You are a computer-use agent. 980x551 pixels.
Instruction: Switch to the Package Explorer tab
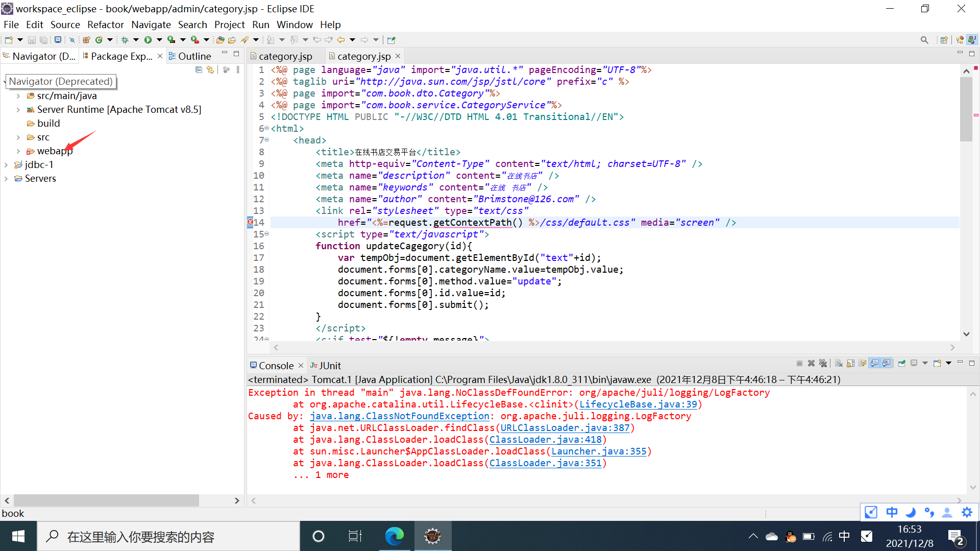[121, 56]
